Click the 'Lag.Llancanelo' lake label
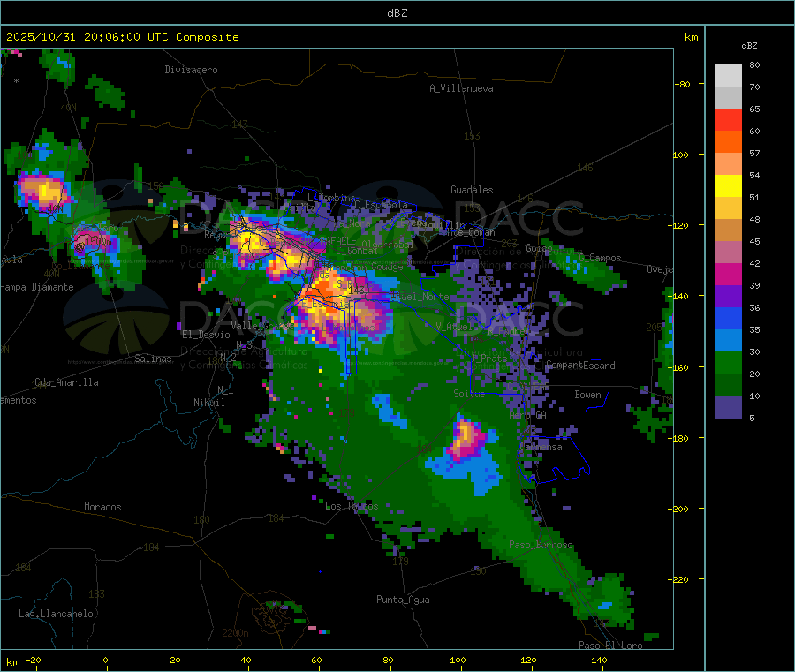 56,614
